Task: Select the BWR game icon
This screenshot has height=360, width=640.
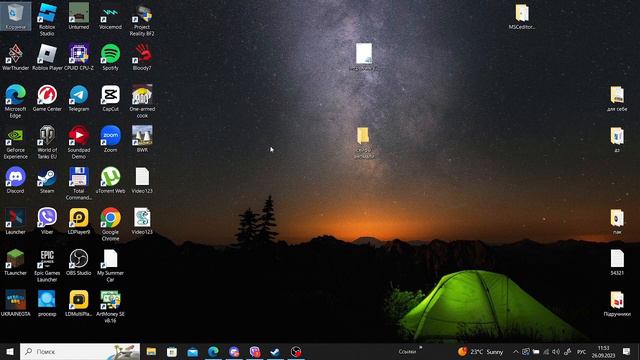Action: [142, 139]
